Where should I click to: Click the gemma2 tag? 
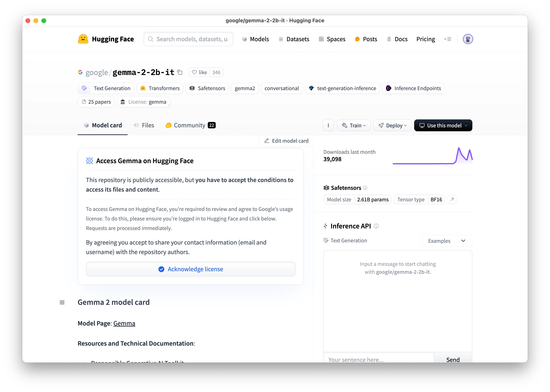(x=245, y=88)
